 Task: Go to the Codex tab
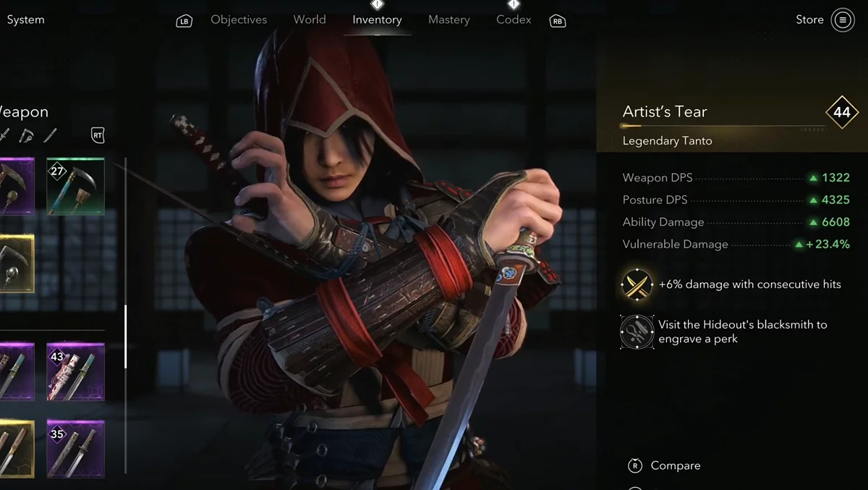point(514,20)
